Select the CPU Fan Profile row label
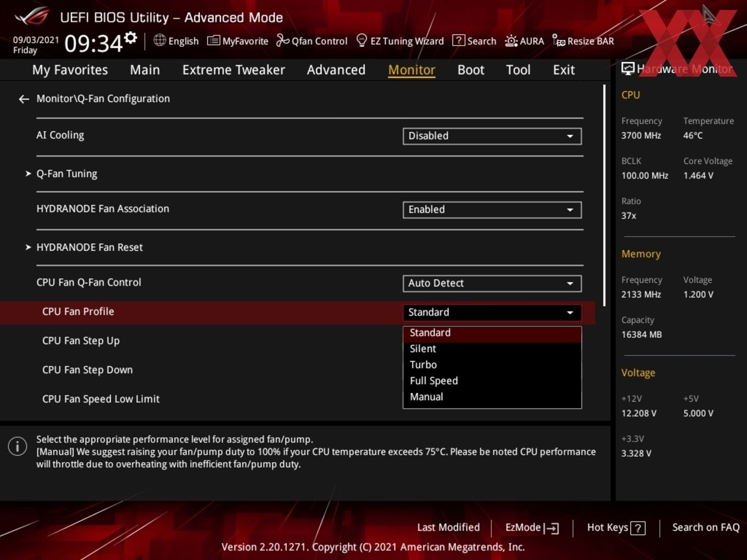 point(78,312)
